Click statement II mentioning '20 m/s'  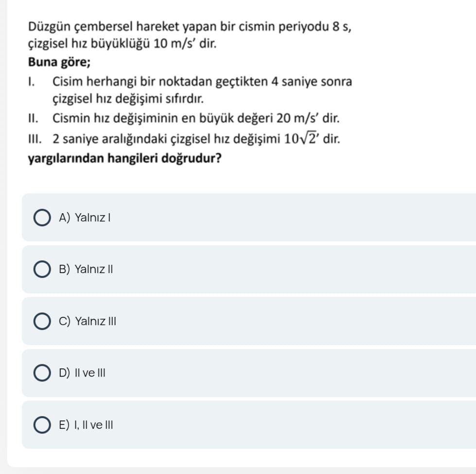[x=195, y=118]
